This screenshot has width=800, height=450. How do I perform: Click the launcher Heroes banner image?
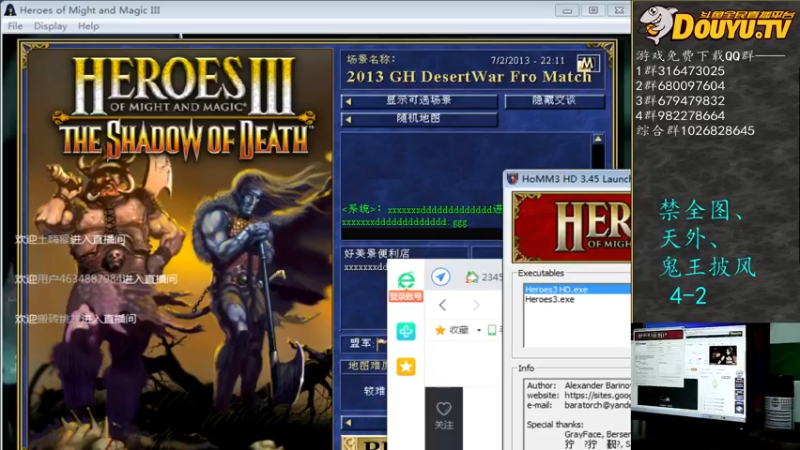pyautogui.click(x=571, y=227)
